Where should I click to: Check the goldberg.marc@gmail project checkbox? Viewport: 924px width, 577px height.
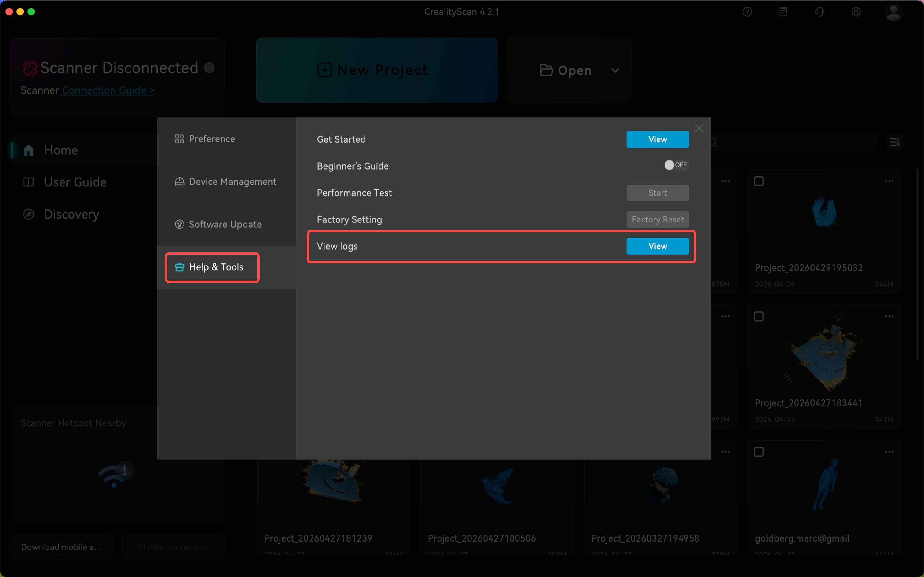[x=759, y=452]
